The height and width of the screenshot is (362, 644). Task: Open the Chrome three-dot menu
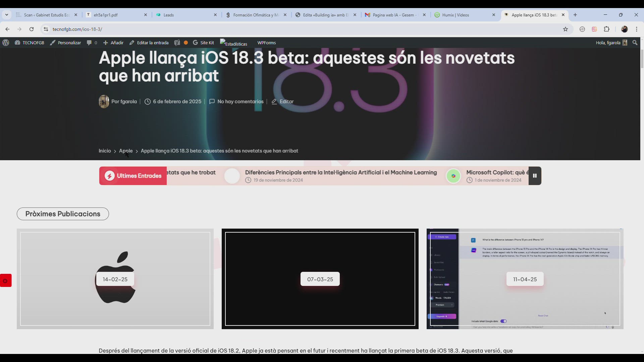636,29
